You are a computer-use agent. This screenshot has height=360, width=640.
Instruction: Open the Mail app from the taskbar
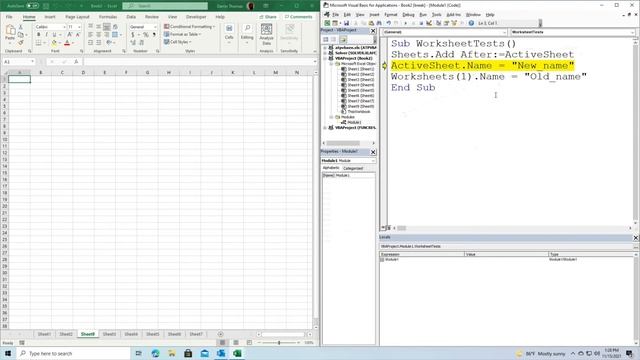click(204, 353)
